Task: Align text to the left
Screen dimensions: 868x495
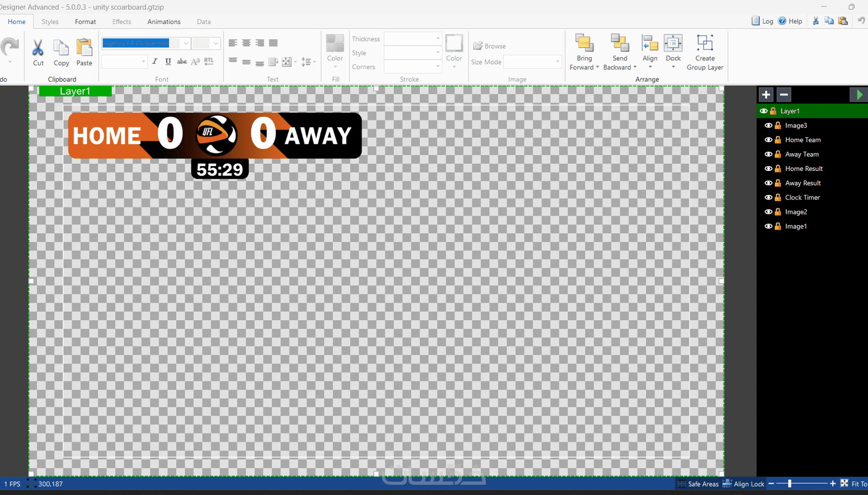Action: click(x=233, y=43)
